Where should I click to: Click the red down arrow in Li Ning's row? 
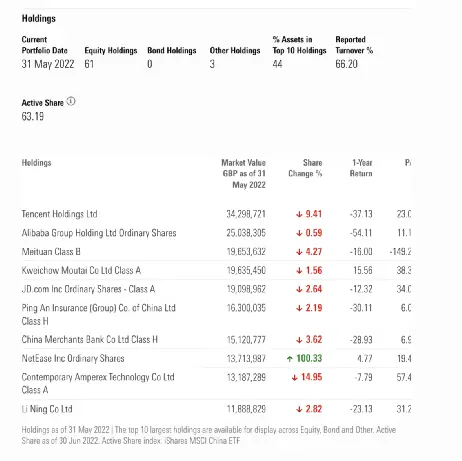click(299, 409)
